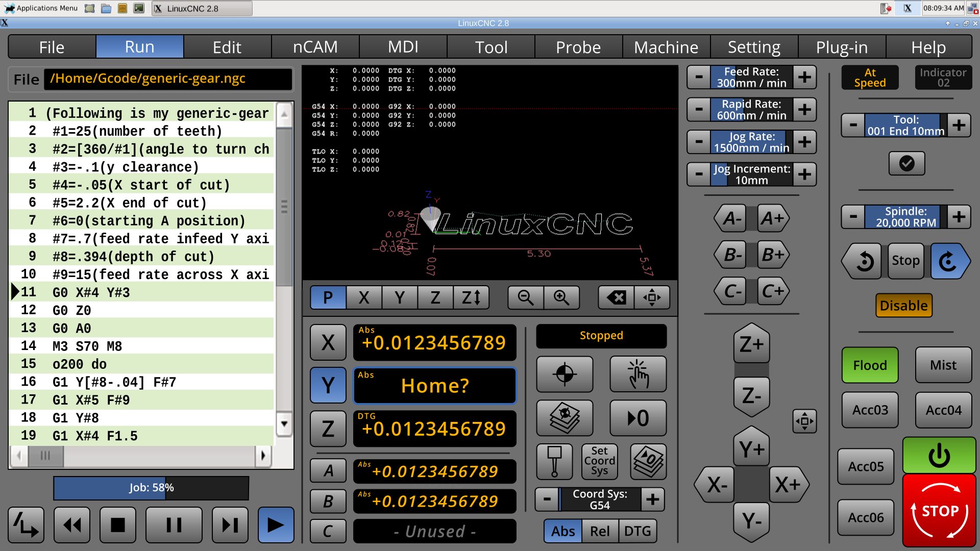Open the nCAM tab
980x551 pixels.
coord(315,47)
